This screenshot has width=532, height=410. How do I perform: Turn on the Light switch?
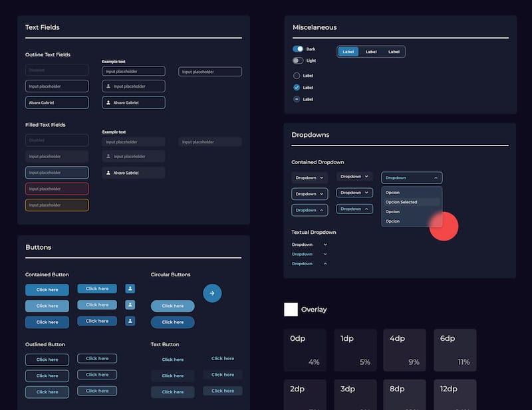click(298, 60)
